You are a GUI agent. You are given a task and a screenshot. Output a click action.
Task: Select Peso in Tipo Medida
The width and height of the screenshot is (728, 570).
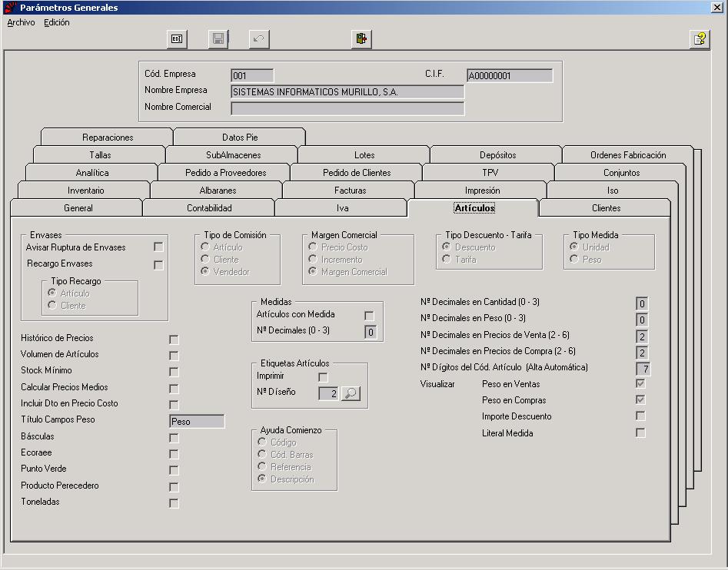(x=574, y=259)
